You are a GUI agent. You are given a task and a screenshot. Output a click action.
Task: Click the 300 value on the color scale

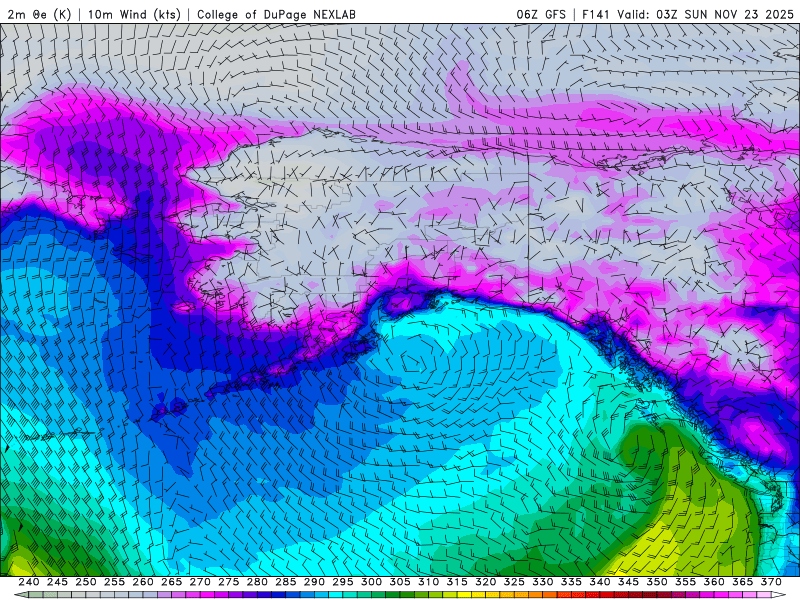coord(371,582)
